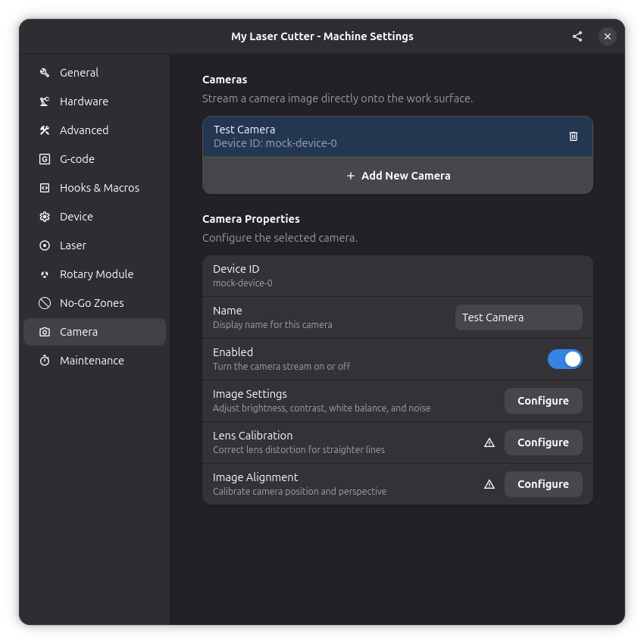Click the Camera icon in sidebar
Image resolution: width=644 pixels, height=644 pixels.
pos(45,332)
